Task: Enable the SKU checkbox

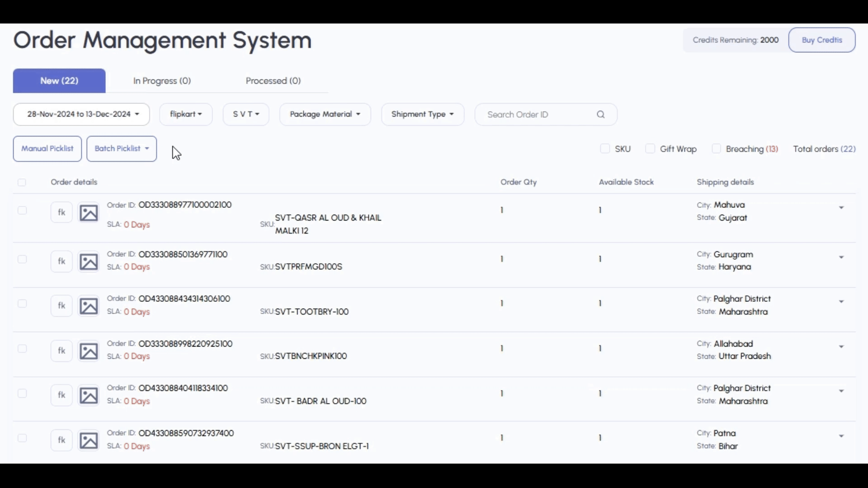Action: [605, 148]
